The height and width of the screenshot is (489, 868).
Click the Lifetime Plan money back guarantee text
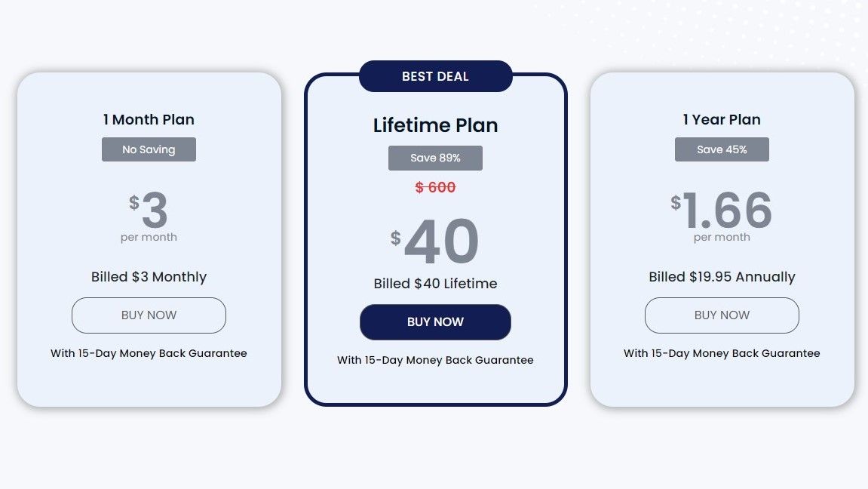coord(435,360)
